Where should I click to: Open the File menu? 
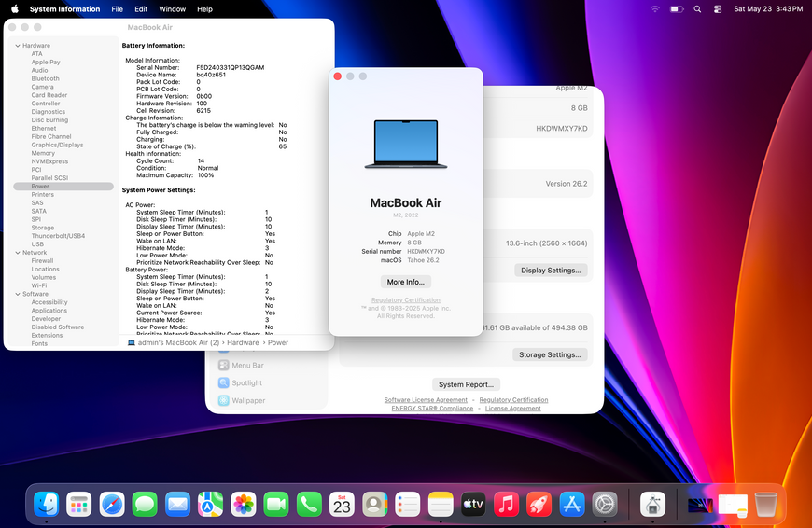[117, 8]
